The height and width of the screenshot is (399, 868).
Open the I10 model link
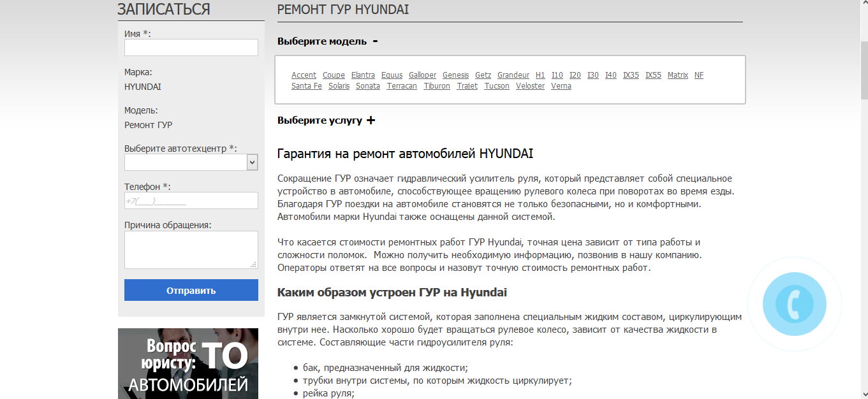click(x=557, y=75)
